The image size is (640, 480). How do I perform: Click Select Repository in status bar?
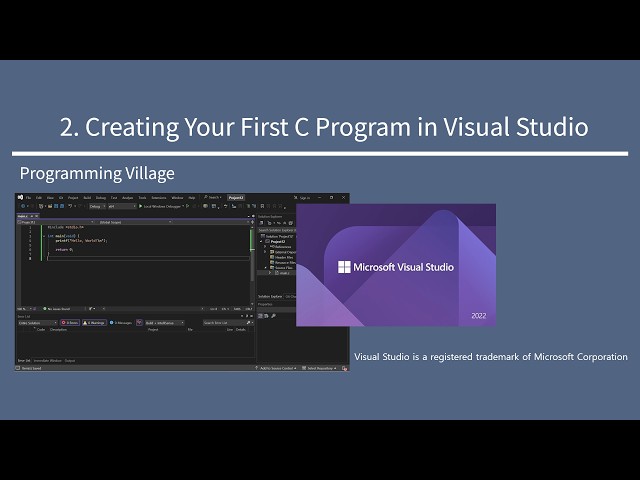click(x=320, y=368)
